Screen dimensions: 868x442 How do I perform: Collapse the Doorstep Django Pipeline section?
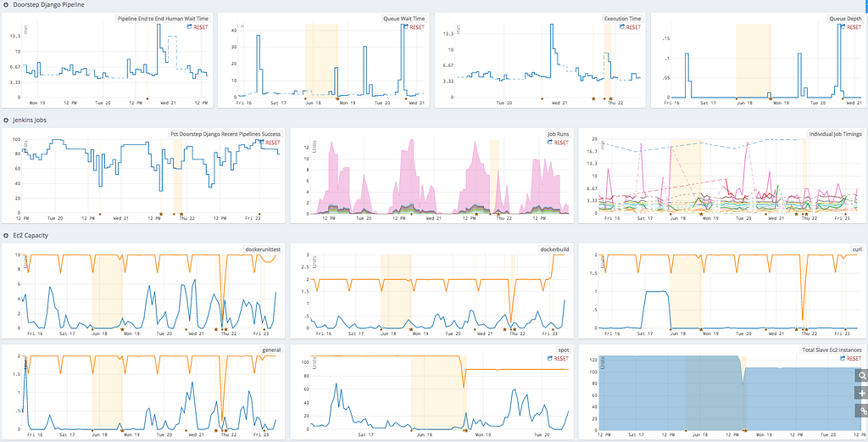click(x=6, y=4)
